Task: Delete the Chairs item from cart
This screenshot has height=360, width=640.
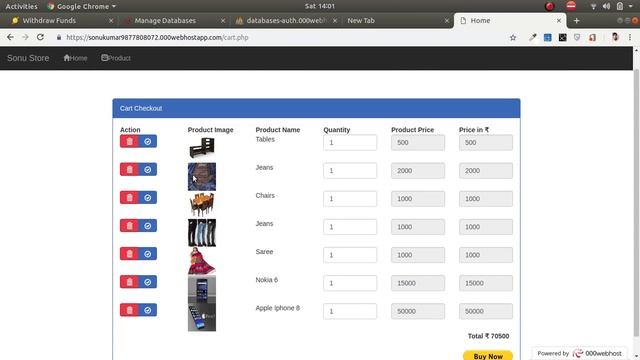Action: pyautogui.click(x=129, y=198)
